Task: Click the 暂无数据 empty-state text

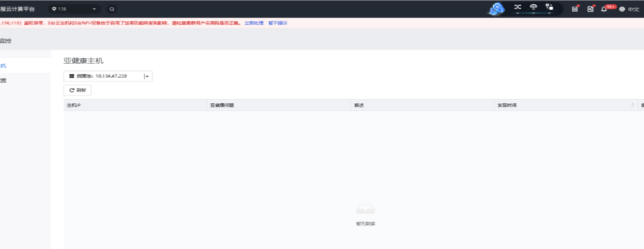Action: pyautogui.click(x=366, y=224)
